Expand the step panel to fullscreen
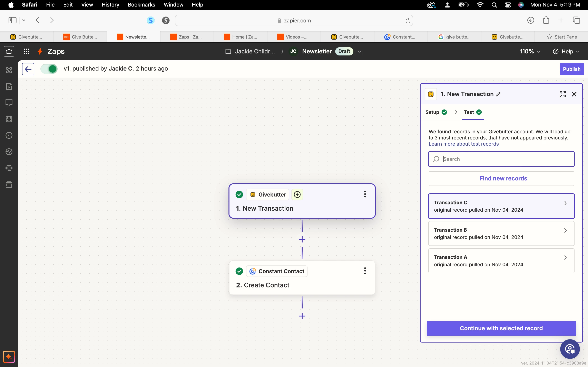588x367 pixels. pyautogui.click(x=562, y=94)
